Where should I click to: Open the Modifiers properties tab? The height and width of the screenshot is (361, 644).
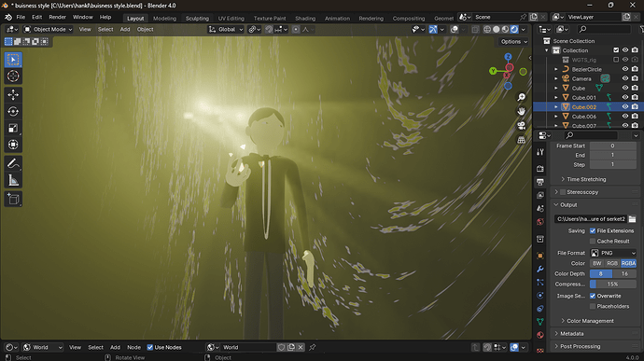540,269
